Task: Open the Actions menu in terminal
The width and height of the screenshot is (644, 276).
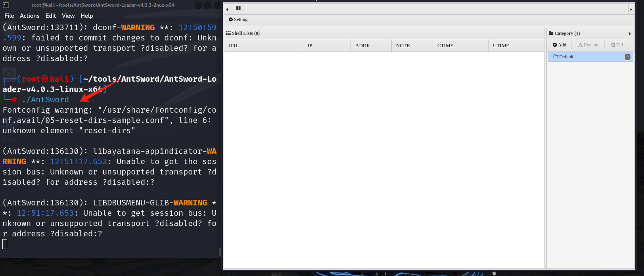Action: 30,16
